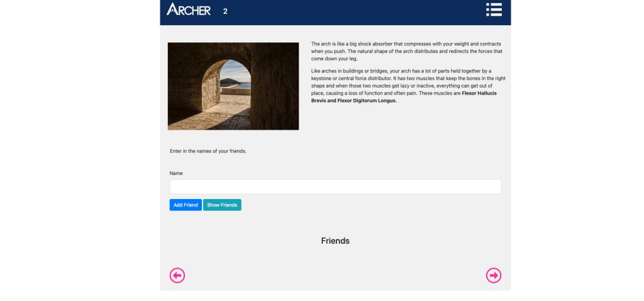Click the shock absorber paragraph
This screenshot has height=301, width=644.
click(x=408, y=50)
